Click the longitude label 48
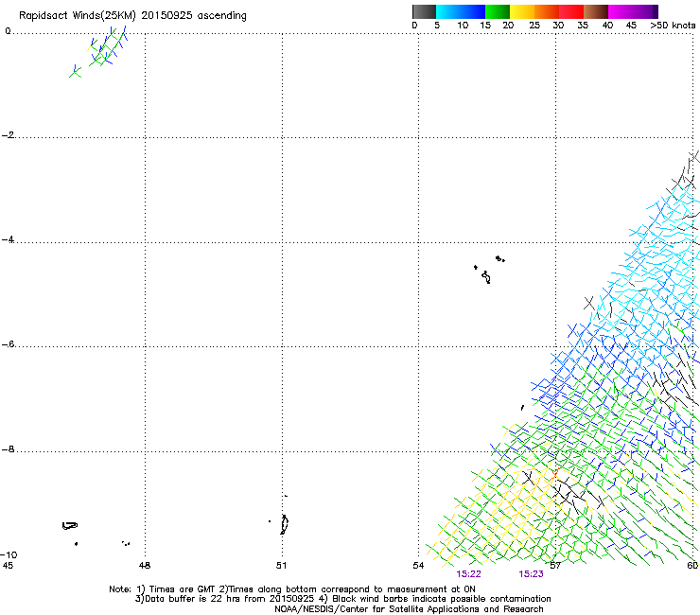 tap(145, 566)
